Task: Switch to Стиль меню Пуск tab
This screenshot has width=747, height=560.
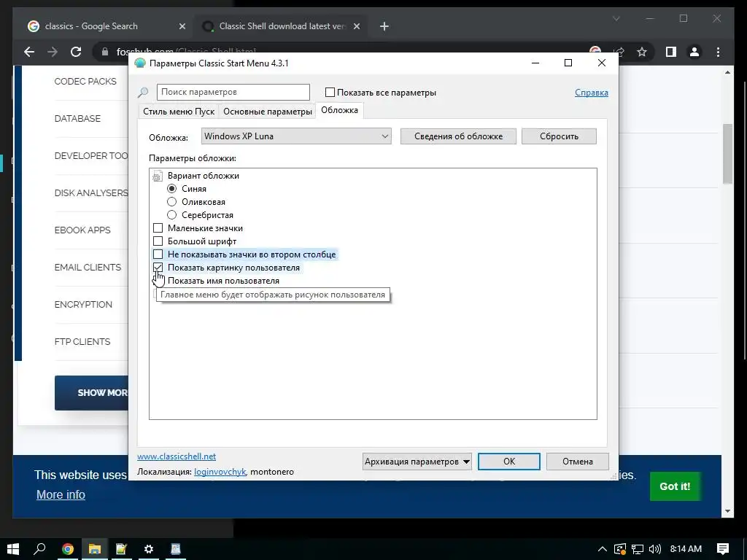Action: pyautogui.click(x=179, y=112)
